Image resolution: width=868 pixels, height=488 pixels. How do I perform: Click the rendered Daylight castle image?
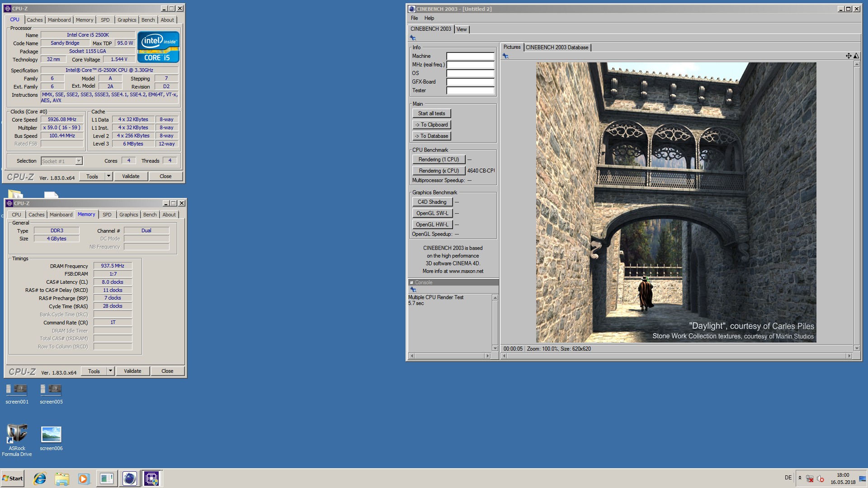[676, 202]
